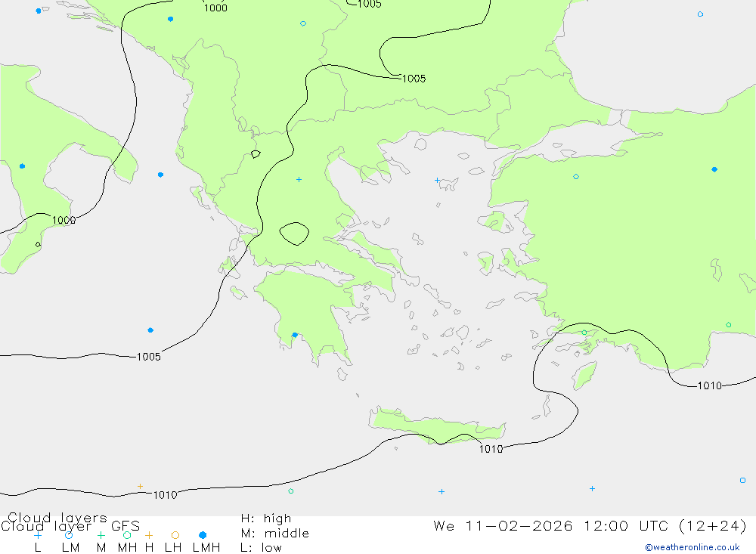Click the 1000 isobar label over southern Italy
This screenshot has height=554, width=756.
64,221
